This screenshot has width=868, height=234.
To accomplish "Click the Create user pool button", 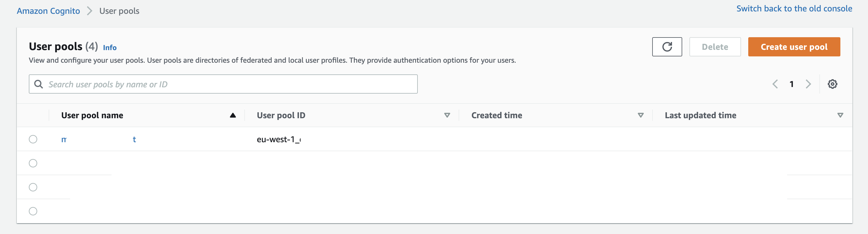I will pyautogui.click(x=794, y=47).
